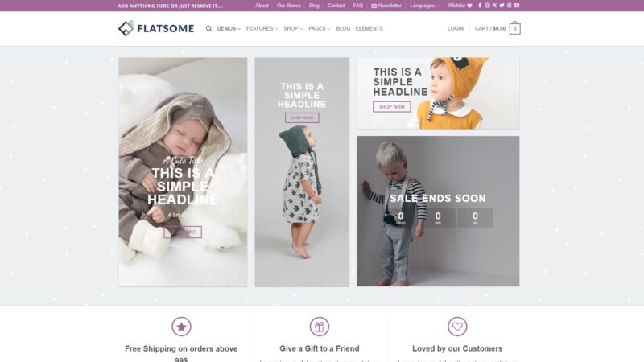Click the Login link

point(456,29)
